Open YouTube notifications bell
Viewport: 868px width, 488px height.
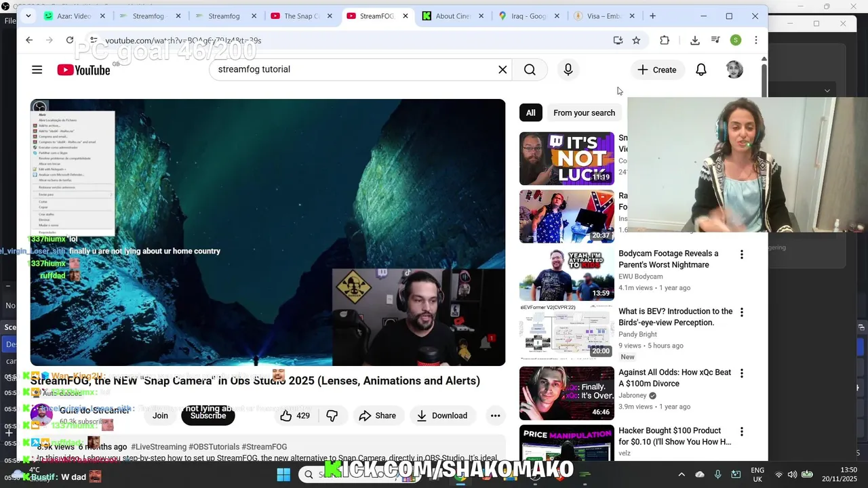pyautogui.click(x=701, y=70)
